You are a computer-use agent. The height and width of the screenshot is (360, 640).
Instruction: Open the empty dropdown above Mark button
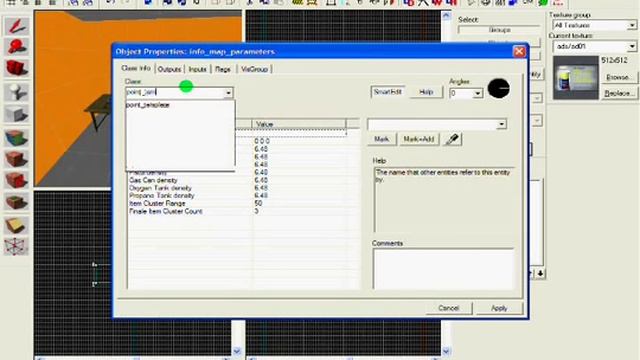pyautogui.click(x=502, y=124)
